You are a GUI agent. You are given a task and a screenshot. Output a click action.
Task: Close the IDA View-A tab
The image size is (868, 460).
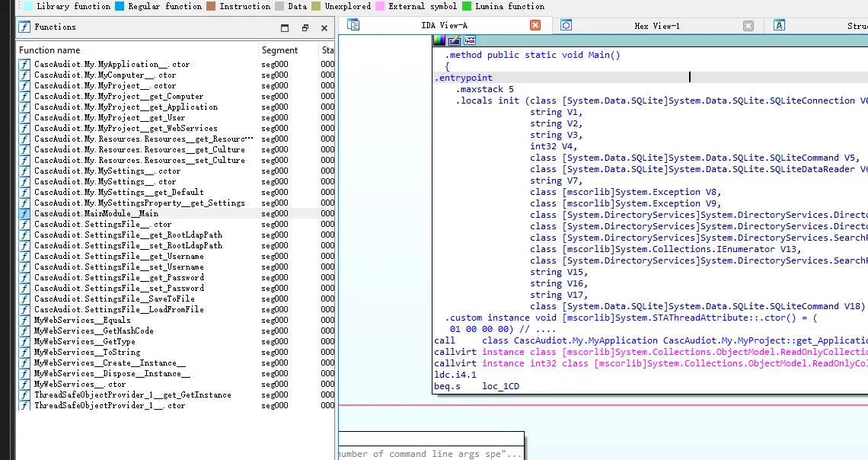coord(535,25)
